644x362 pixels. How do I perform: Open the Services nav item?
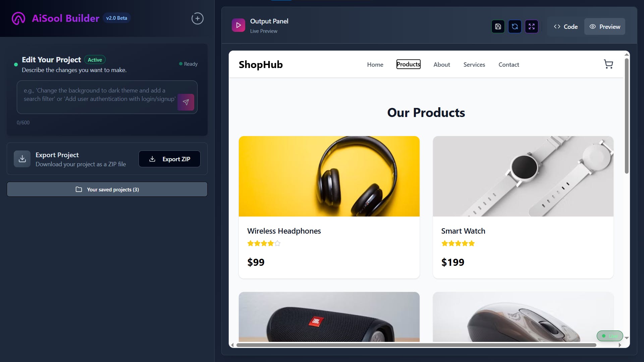(x=474, y=65)
